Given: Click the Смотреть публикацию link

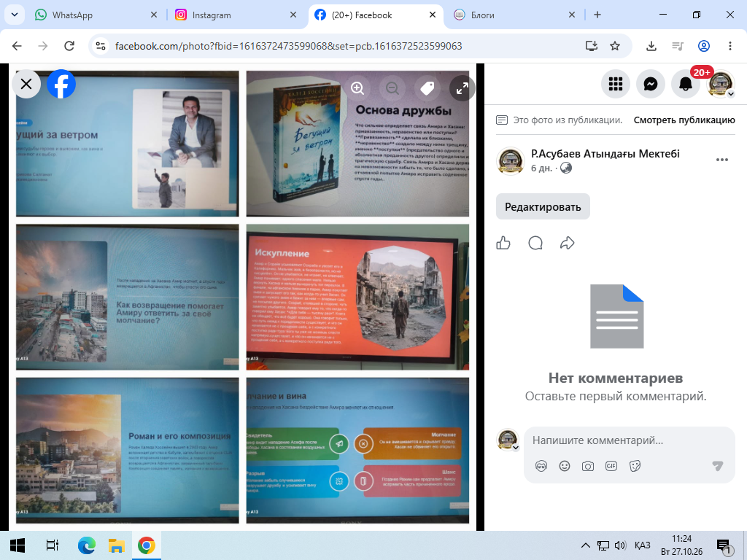Looking at the screenshot, I should [x=684, y=120].
